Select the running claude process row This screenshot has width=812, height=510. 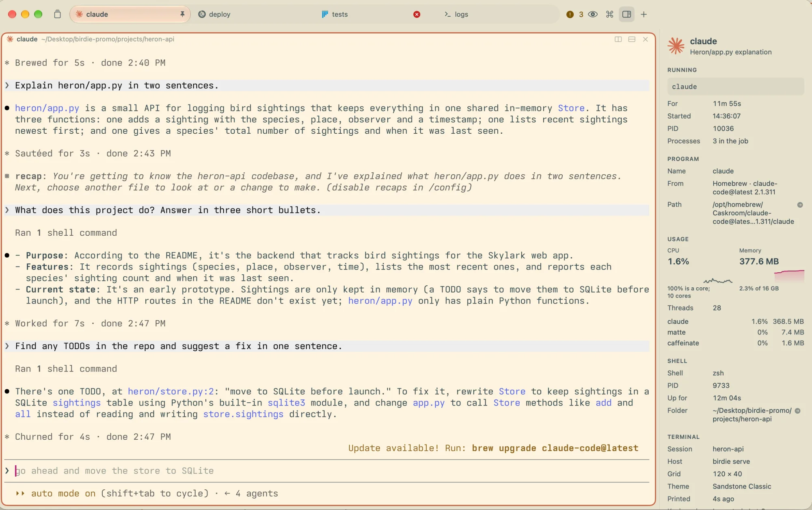tap(735, 87)
